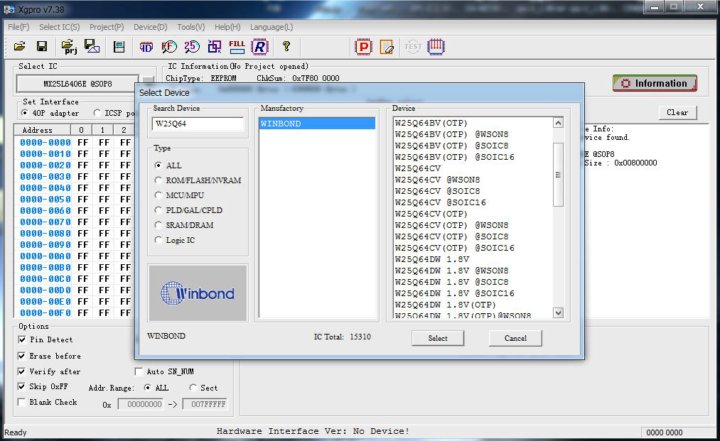Select the 40P adapter interface radio
Image resolution: width=720 pixels, height=441 pixels.
(24, 113)
